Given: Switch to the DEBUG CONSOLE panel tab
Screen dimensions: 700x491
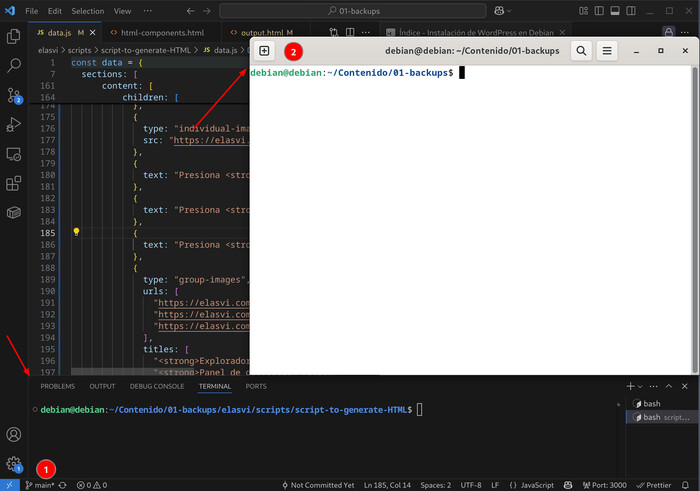Looking at the screenshot, I should click(x=157, y=386).
